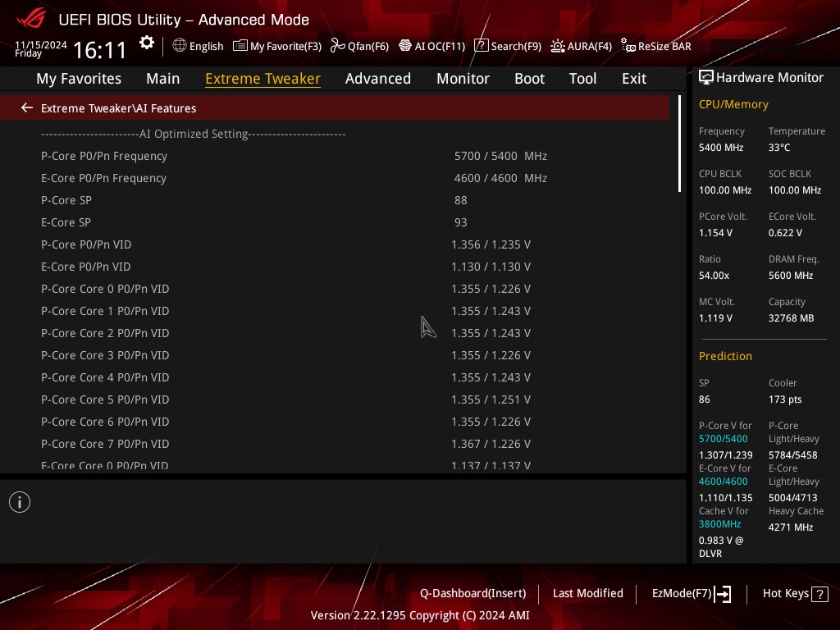The width and height of the screenshot is (840, 630).
Task: Click the CPU/Memory heading
Action: [x=733, y=104]
